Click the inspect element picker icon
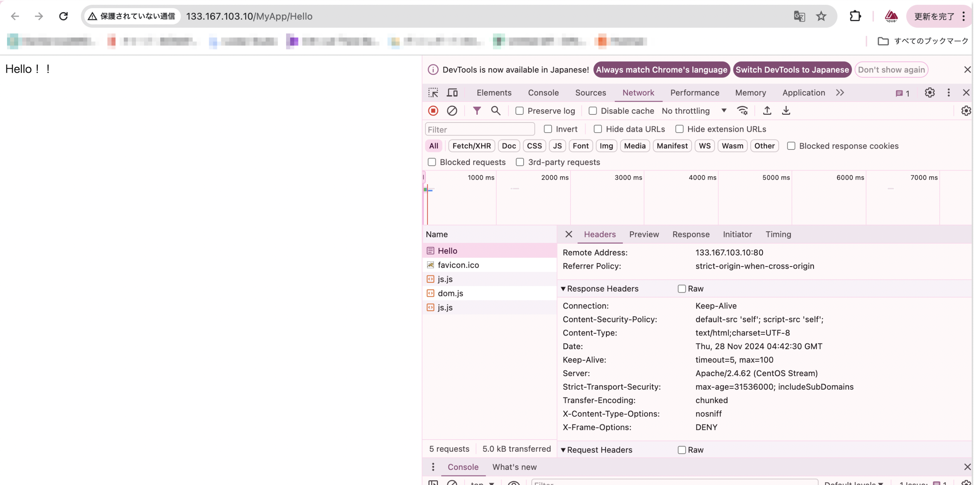The height and width of the screenshot is (485, 980). (x=433, y=92)
